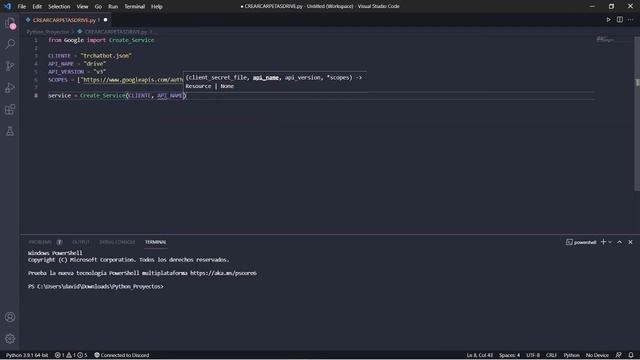Click the errors and warnings status indicator
The image size is (640, 360).
coord(71,355)
